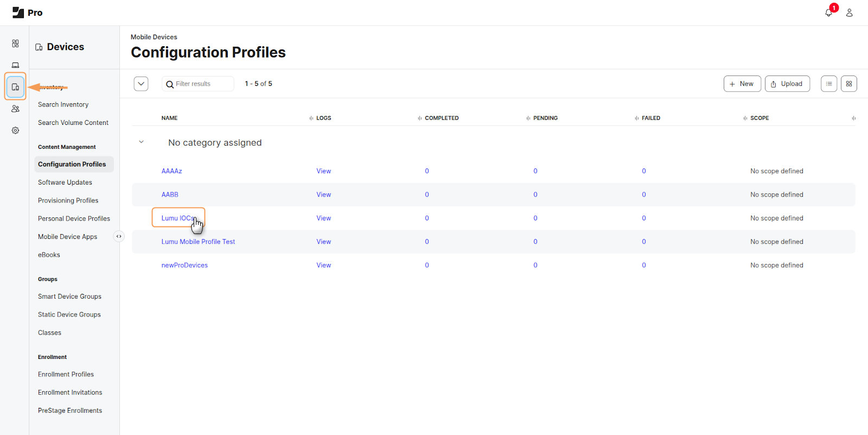Open the dashboard icon in left rail
Screen dimensions: 868x435
15,43
